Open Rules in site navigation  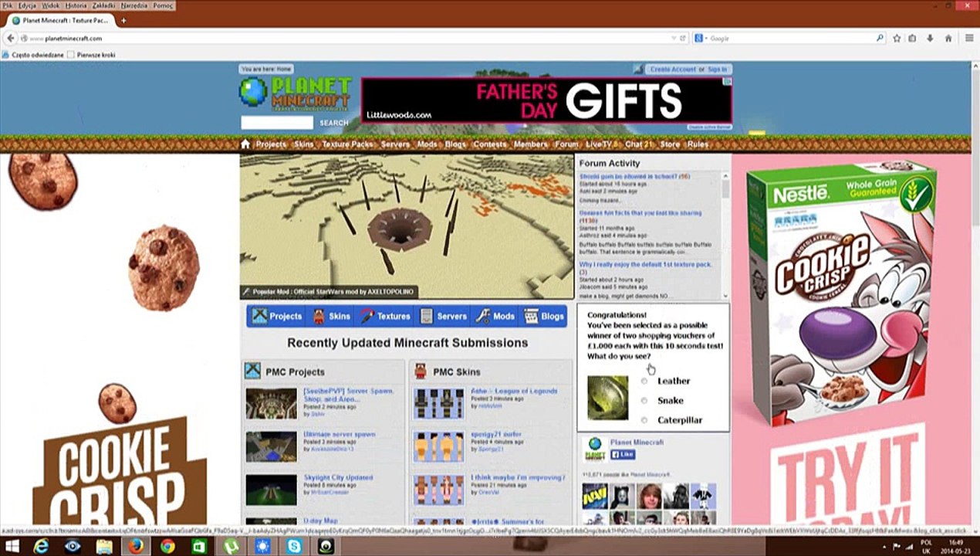point(698,144)
